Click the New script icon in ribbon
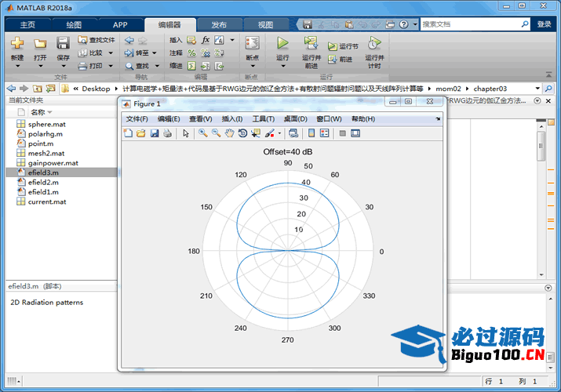The height and width of the screenshot is (392, 561). pyautogui.click(x=17, y=43)
